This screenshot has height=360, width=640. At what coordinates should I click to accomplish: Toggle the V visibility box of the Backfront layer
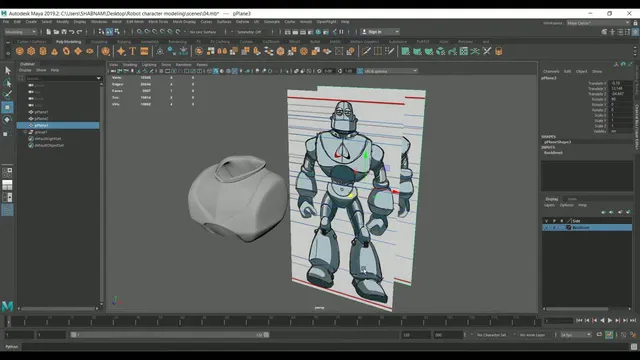coord(547,227)
